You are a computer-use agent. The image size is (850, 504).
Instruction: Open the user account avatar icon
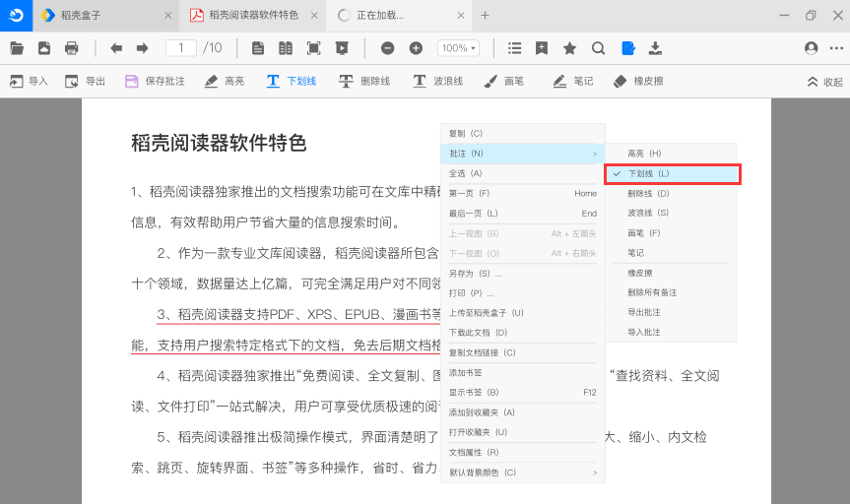811,48
